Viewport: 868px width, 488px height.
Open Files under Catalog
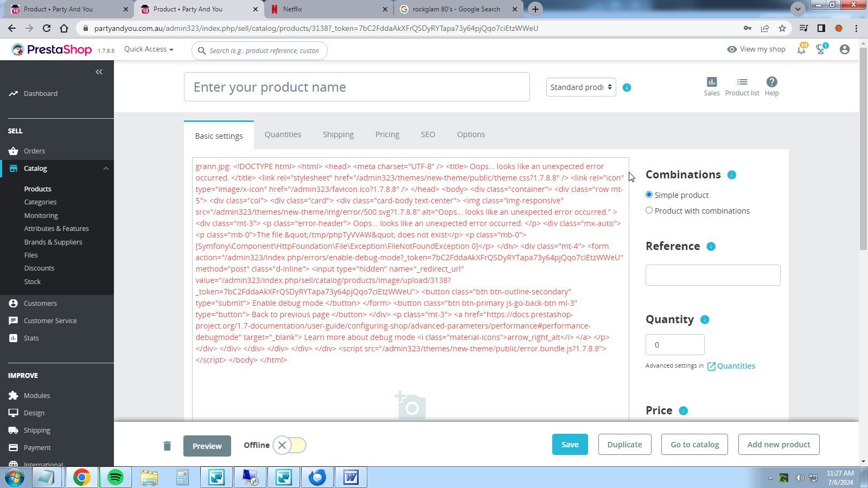[x=31, y=255]
